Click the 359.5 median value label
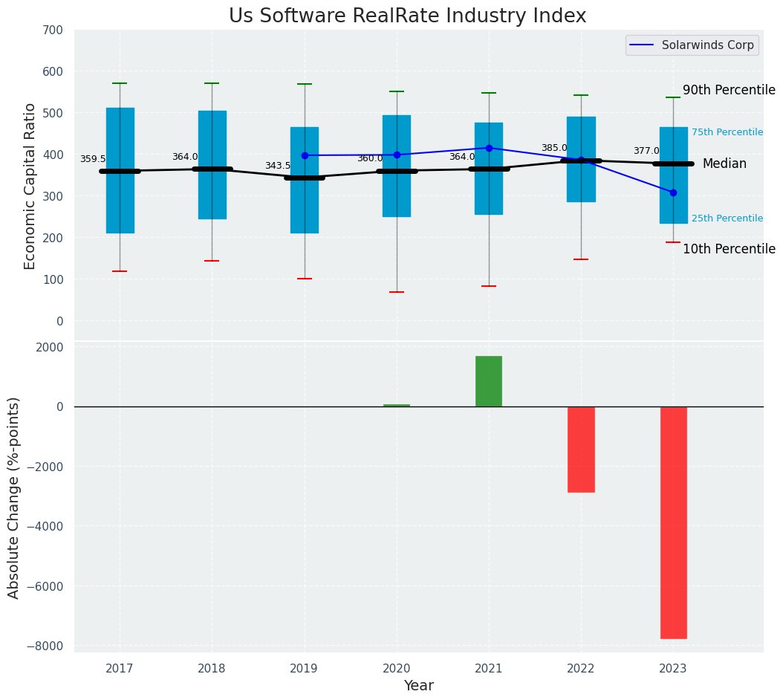This screenshot has height=700, width=783. point(93,159)
